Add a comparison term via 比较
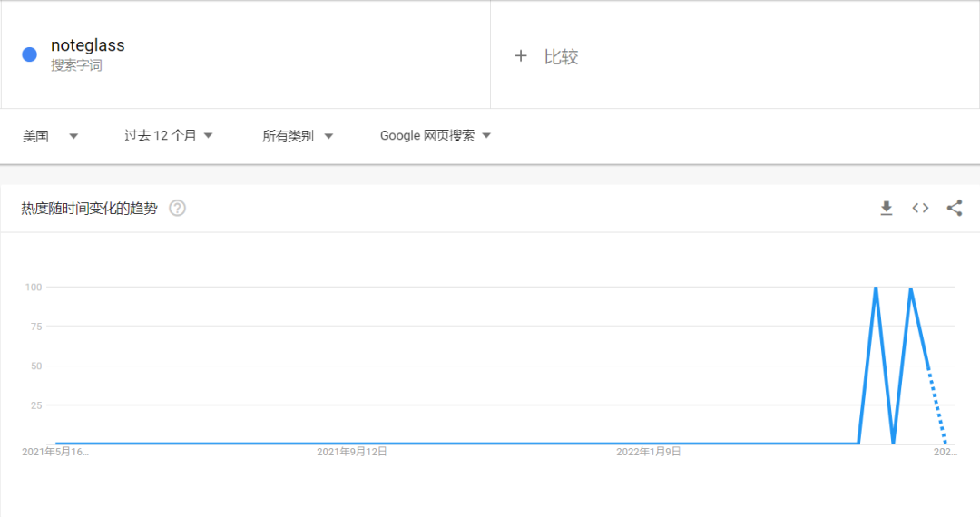This screenshot has height=517, width=980. [735, 54]
